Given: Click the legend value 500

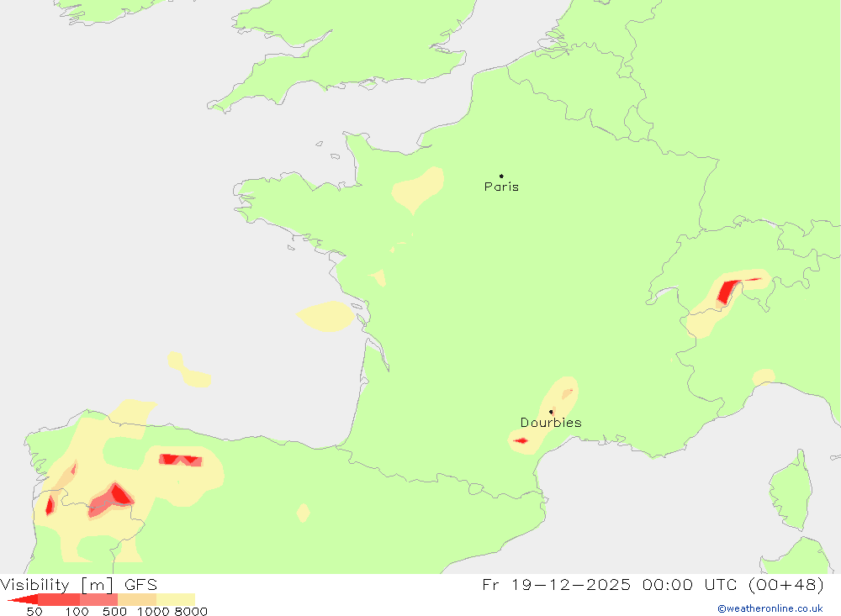Looking at the screenshot, I should click(114, 611).
